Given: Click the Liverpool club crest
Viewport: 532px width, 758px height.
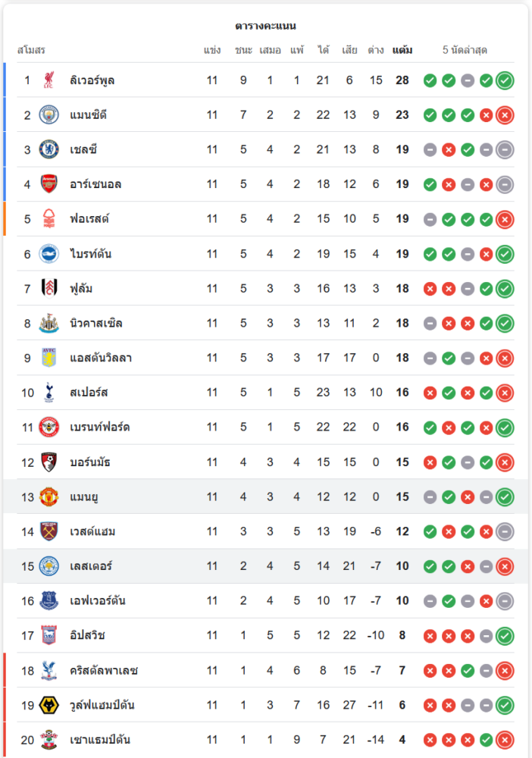Looking at the screenshot, I should [49, 80].
